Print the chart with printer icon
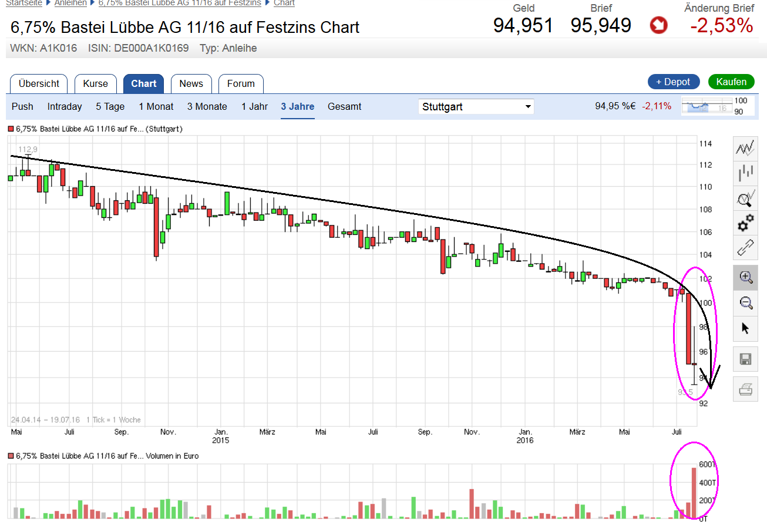Screen dimensions: 767x532 click(745, 389)
